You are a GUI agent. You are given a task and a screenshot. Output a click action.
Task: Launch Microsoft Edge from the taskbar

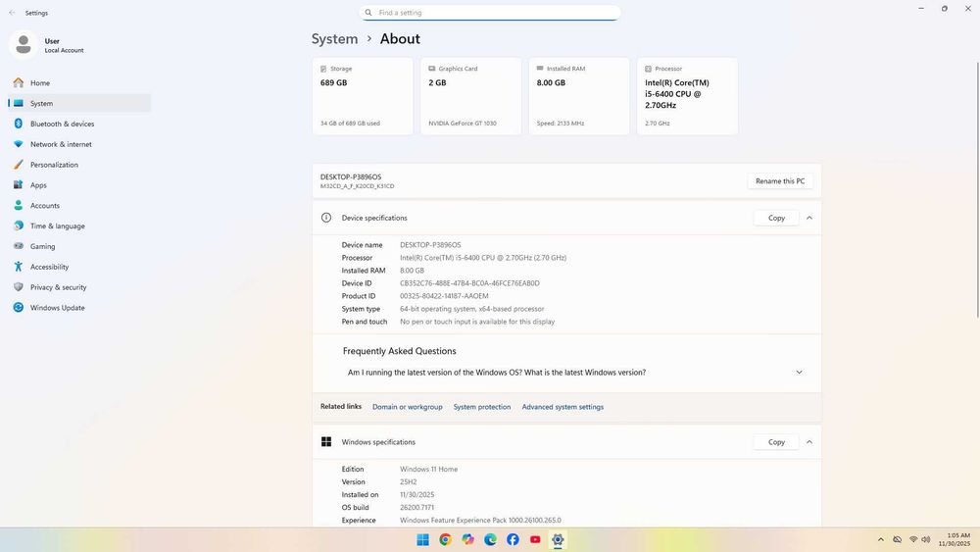coord(490,539)
